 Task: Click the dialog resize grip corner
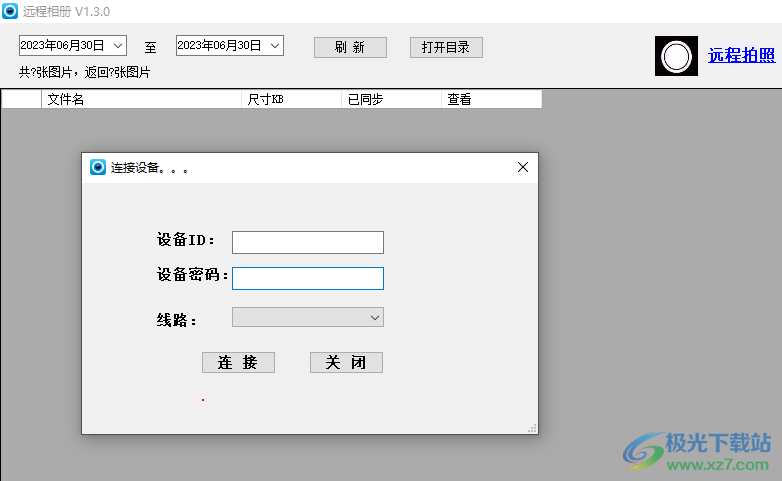point(533,429)
